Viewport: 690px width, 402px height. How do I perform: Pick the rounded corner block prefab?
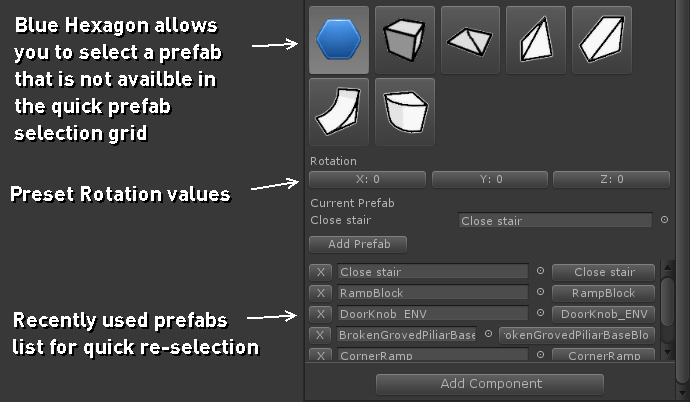click(x=405, y=112)
